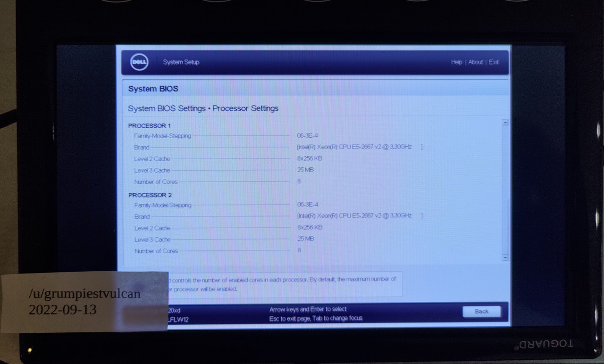Click Processor 2 value 8x256 KB
Image resolution: width=604 pixels, height=364 pixels.
point(310,227)
